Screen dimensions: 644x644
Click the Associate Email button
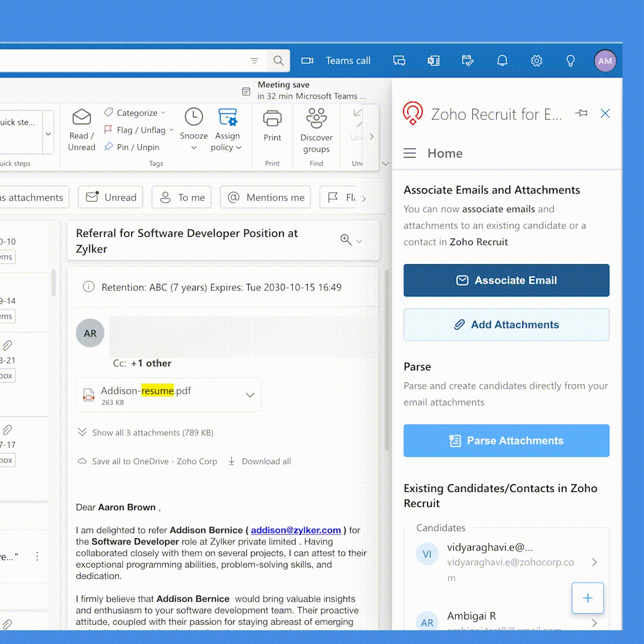(x=506, y=280)
